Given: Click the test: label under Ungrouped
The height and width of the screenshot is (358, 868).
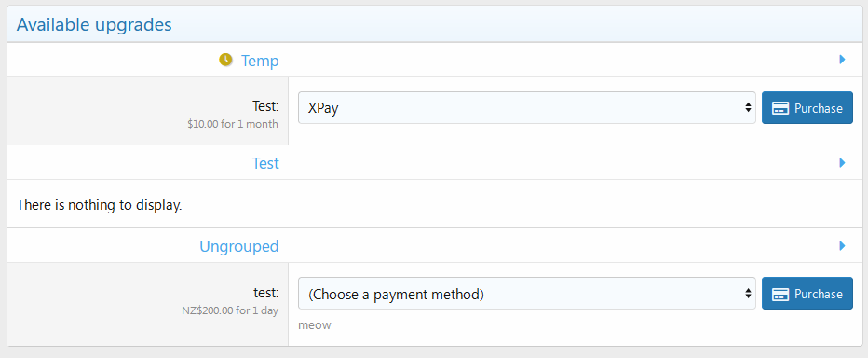Looking at the screenshot, I should (266, 292).
